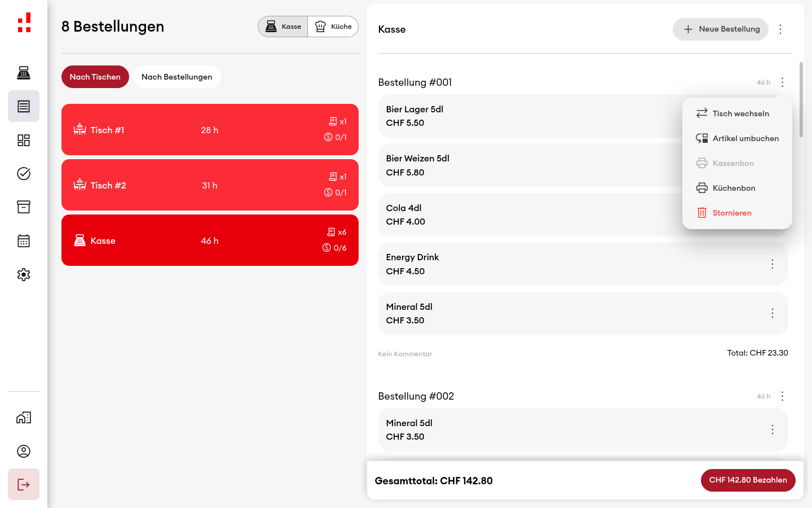Click the 31 h duration on Tisch #2
Image resolution: width=812 pixels, height=508 pixels.
(210, 185)
